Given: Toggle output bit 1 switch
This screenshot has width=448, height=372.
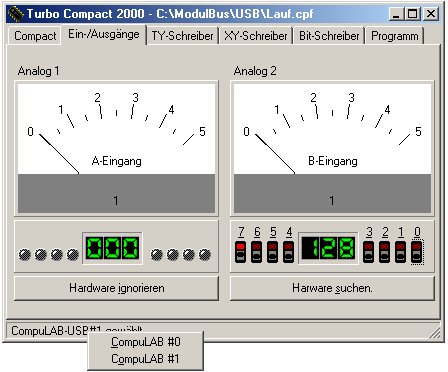Looking at the screenshot, I should coord(400,252).
